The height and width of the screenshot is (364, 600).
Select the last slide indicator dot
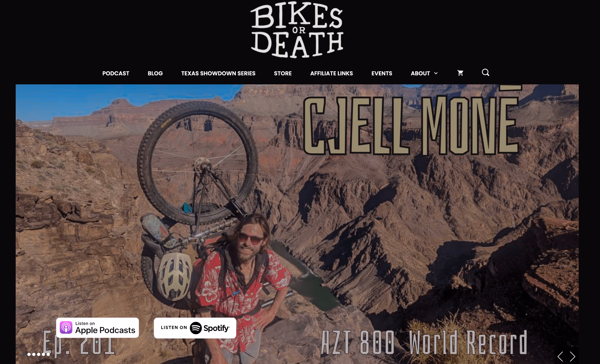pyautogui.click(x=48, y=354)
